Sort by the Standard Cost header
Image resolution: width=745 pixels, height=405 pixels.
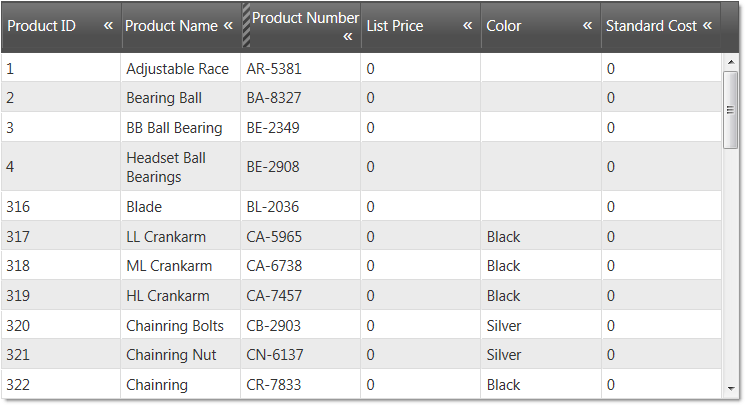click(x=651, y=26)
